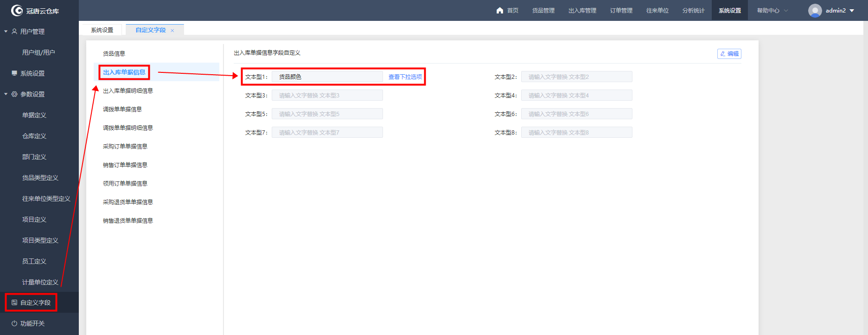This screenshot has width=868, height=335.
Task: Open 货品管理 in top navigation
Action: coord(543,10)
